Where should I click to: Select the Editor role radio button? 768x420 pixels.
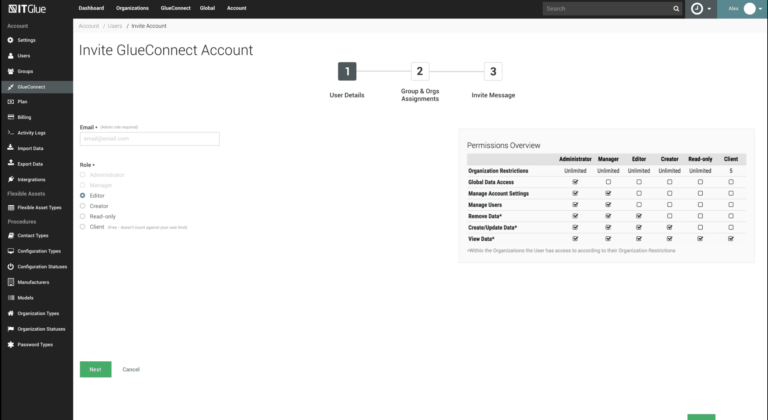click(x=82, y=196)
